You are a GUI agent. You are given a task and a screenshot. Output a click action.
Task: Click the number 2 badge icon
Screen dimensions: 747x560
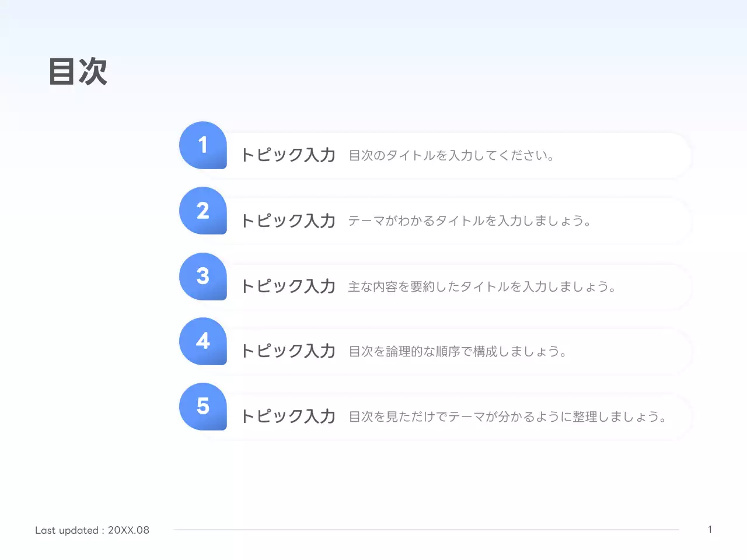coord(203,211)
